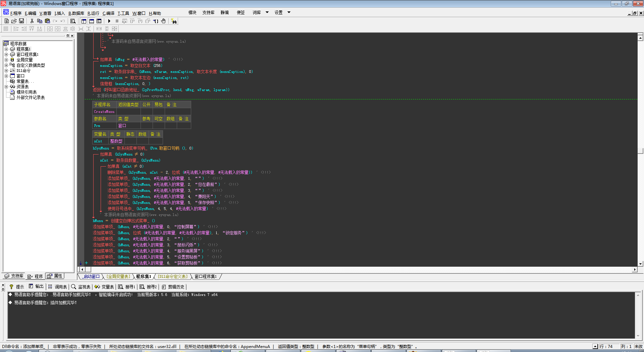Click the Cut scissors icon

click(x=32, y=21)
